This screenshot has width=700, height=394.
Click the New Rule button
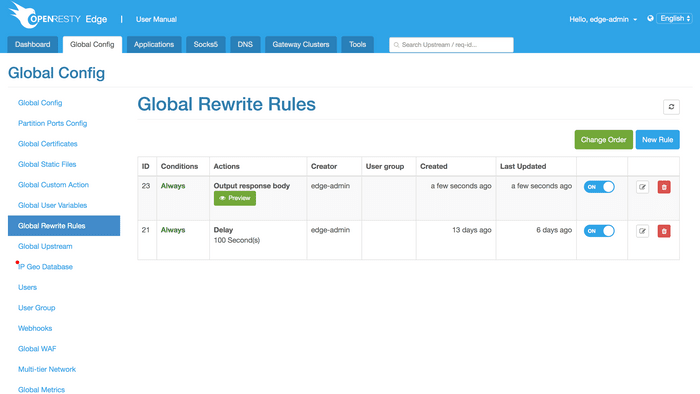point(658,140)
